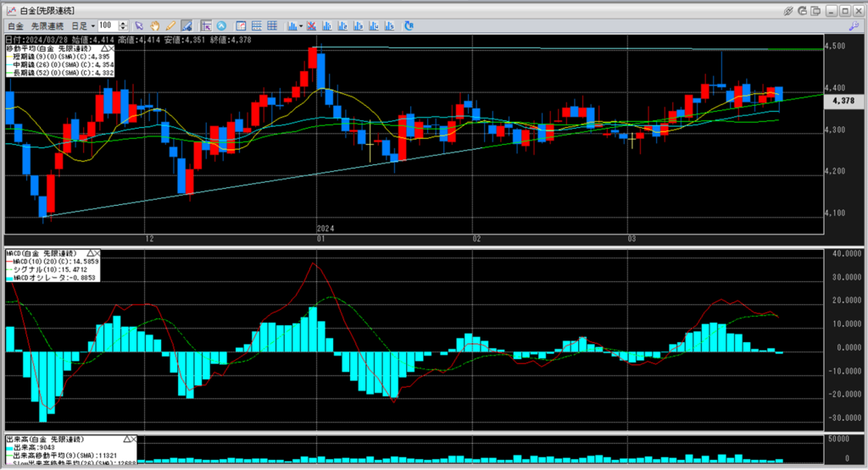
Task: Click the trendline edit tool icon
Action: coord(186,26)
